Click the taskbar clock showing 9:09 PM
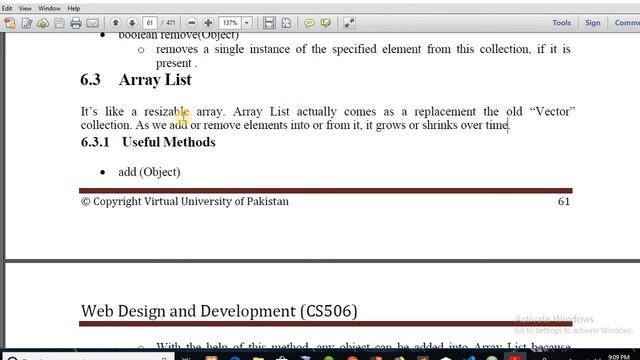Viewport: 640px width, 360px height. (618, 357)
